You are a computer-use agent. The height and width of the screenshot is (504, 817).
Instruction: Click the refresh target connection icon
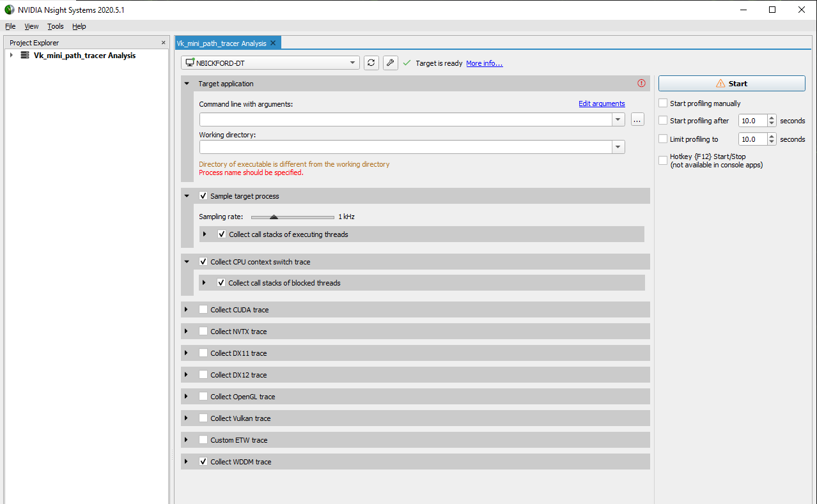pyautogui.click(x=371, y=63)
